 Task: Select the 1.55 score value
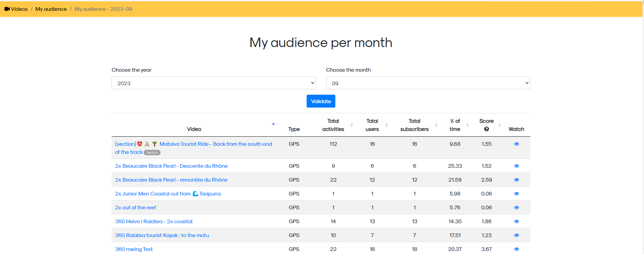pyautogui.click(x=486, y=144)
